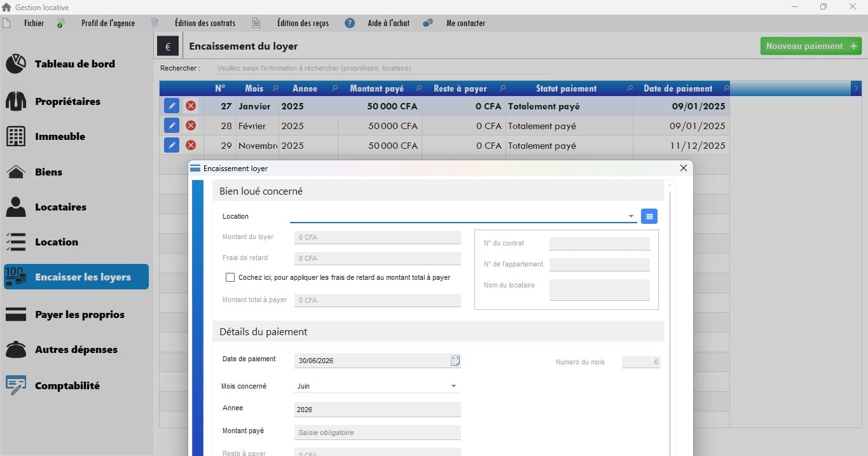Viewport: 868px width, 456px height.
Task: Open the Immeuble section
Action: [x=45, y=136]
